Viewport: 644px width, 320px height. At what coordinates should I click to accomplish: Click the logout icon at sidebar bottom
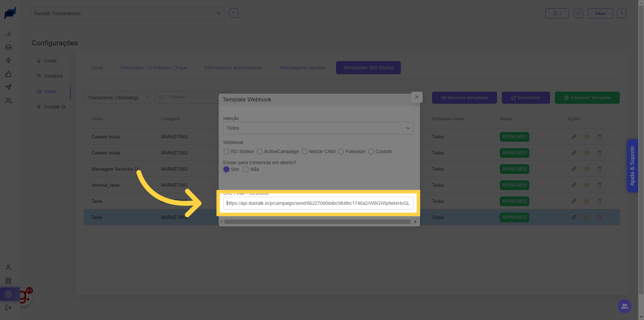pyautogui.click(x=8, y=308)
